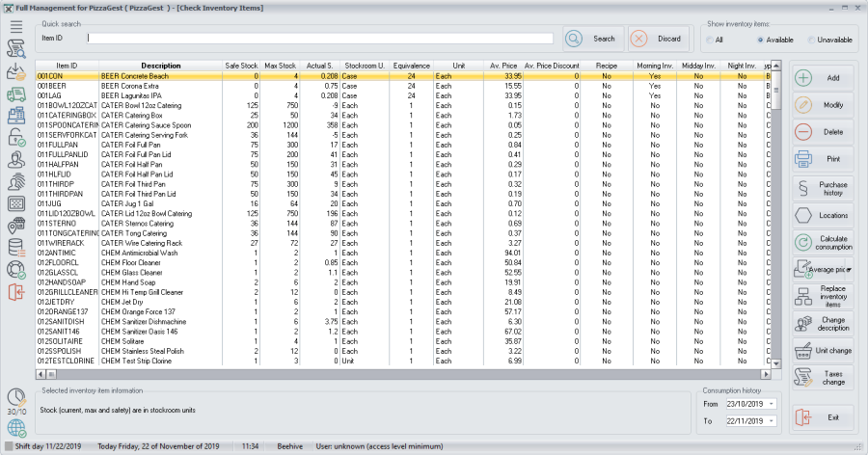868x455 pixels.
Task: Click the delivery truck sidebar icon
Action: pos(15,94)
